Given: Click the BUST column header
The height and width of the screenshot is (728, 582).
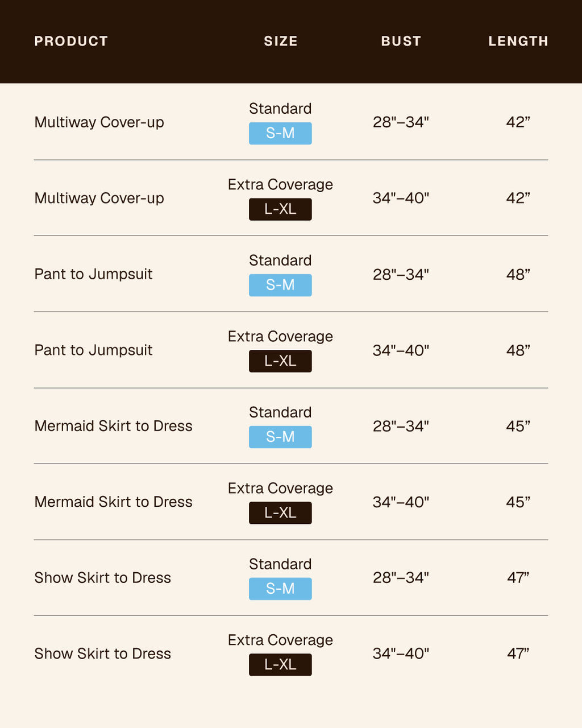Looking at the screenshot, I should [401, 41].
